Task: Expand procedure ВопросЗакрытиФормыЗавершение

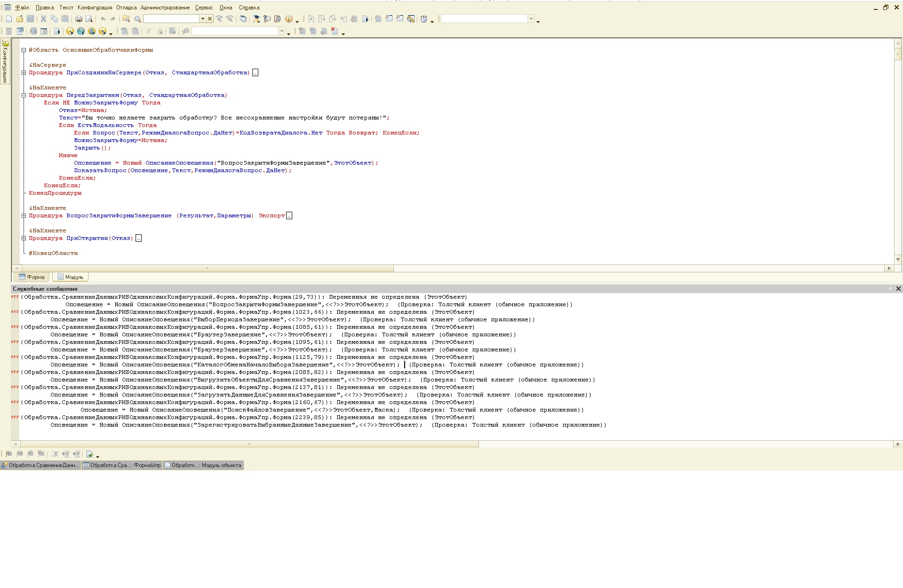Action: point(24,215)
